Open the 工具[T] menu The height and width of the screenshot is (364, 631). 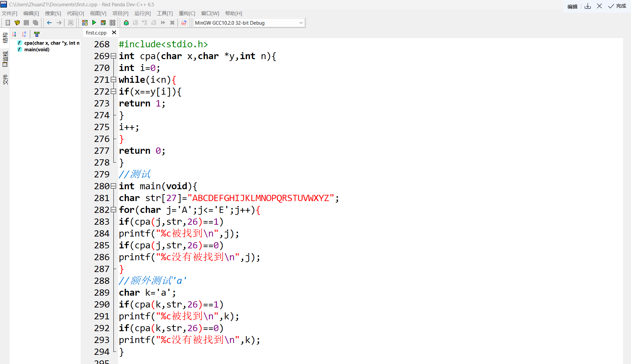coord(165,13)
